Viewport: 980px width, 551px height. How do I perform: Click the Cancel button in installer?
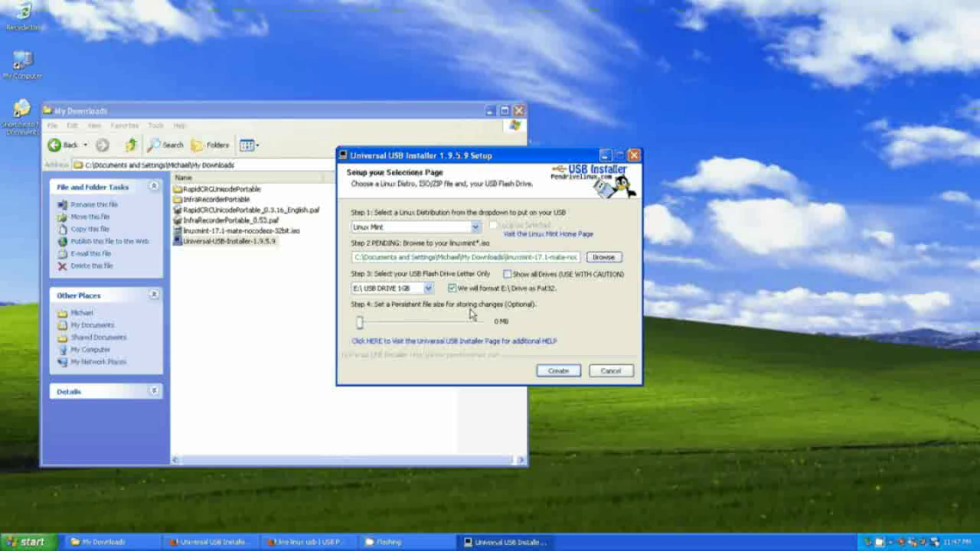[x=611, y=370]
